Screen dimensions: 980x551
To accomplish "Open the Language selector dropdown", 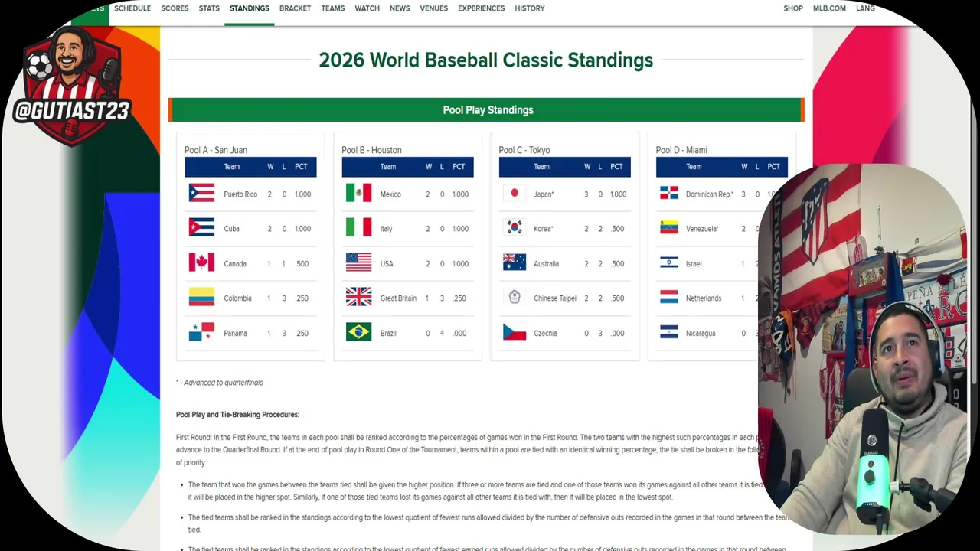I will tap(865, 8).
